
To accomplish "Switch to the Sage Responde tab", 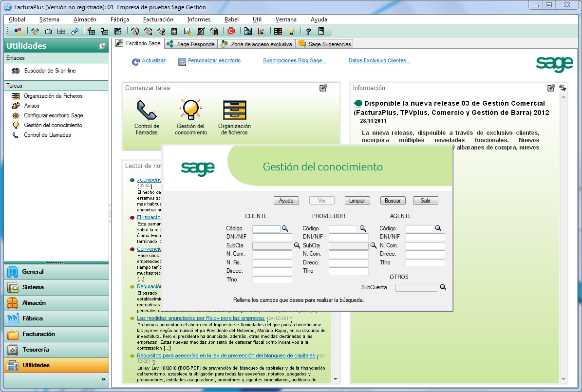I will pos(191,44).
